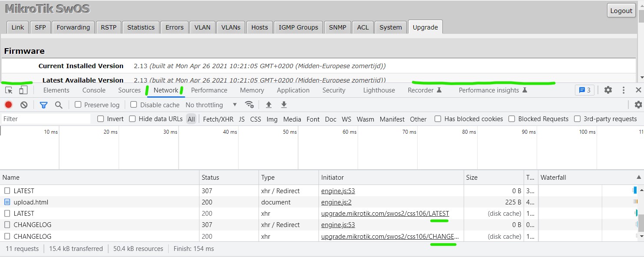The width and height of the screenshot is (644, 257).
Task: Enable the Preserve log checkbox
Action: (x=78, y=105)
